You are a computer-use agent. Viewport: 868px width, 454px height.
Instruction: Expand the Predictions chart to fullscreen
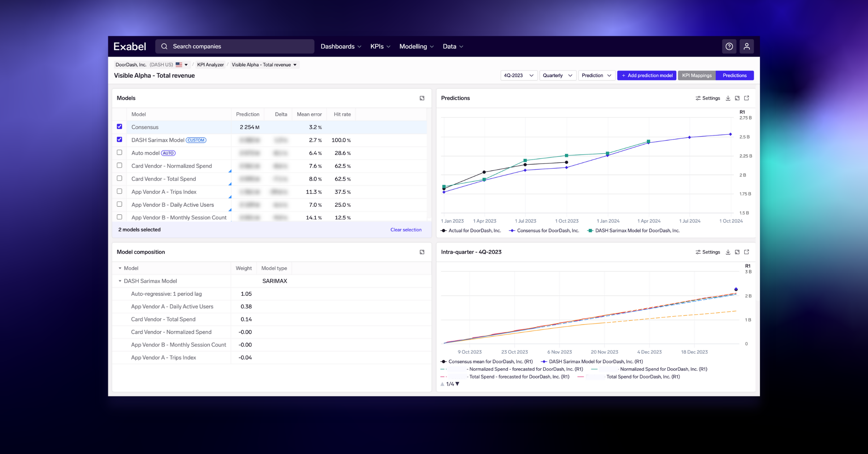click(737, 98)
